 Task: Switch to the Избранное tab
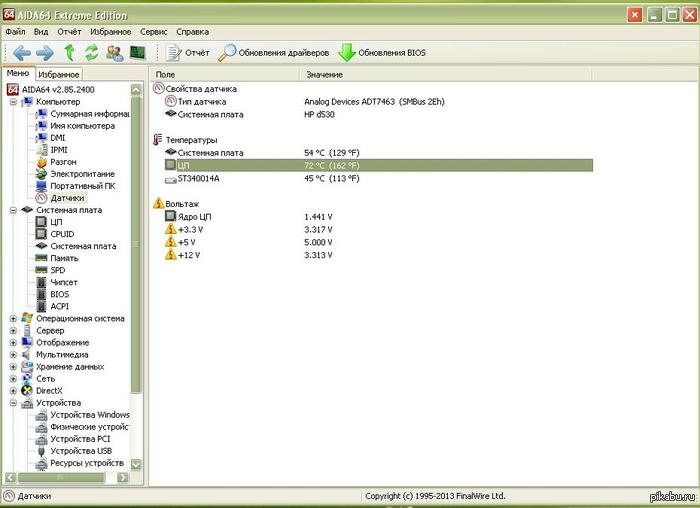[x=59, y=74]
